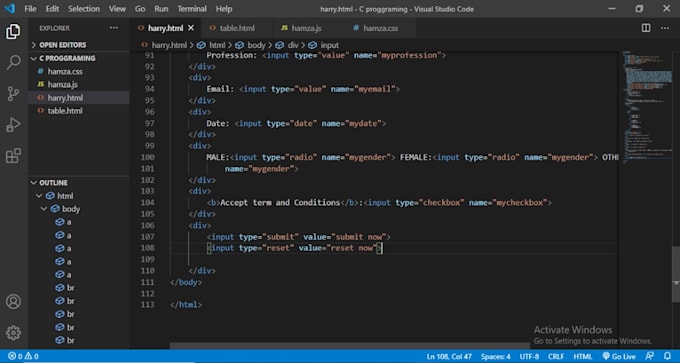The height and width of the screenshot is (363, 680).
Task: Open Selection menu
Action: point(84,9)
